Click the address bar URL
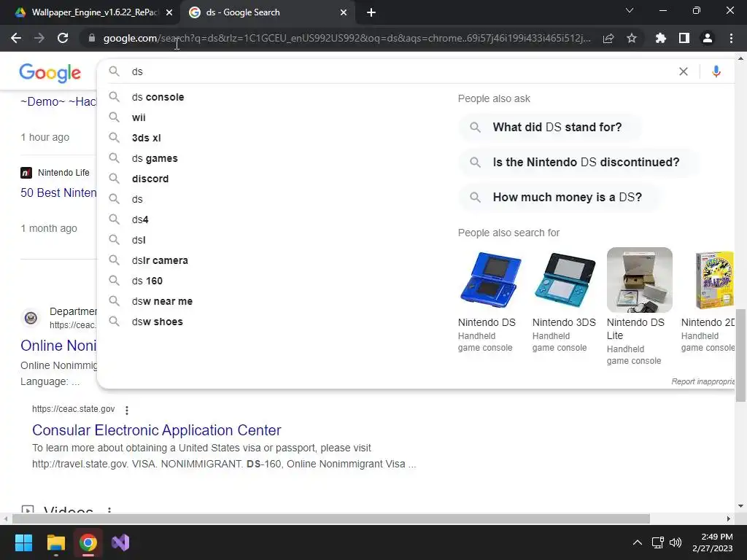 347,38
